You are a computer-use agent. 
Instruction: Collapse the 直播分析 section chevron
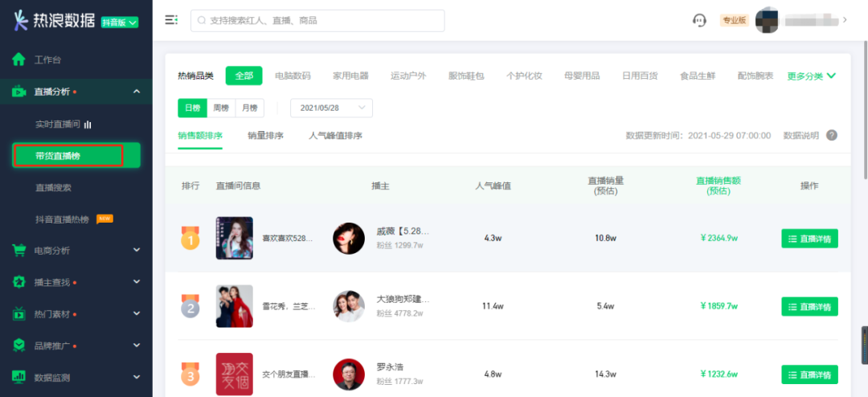pyautogui.click(x=137, y=92)
